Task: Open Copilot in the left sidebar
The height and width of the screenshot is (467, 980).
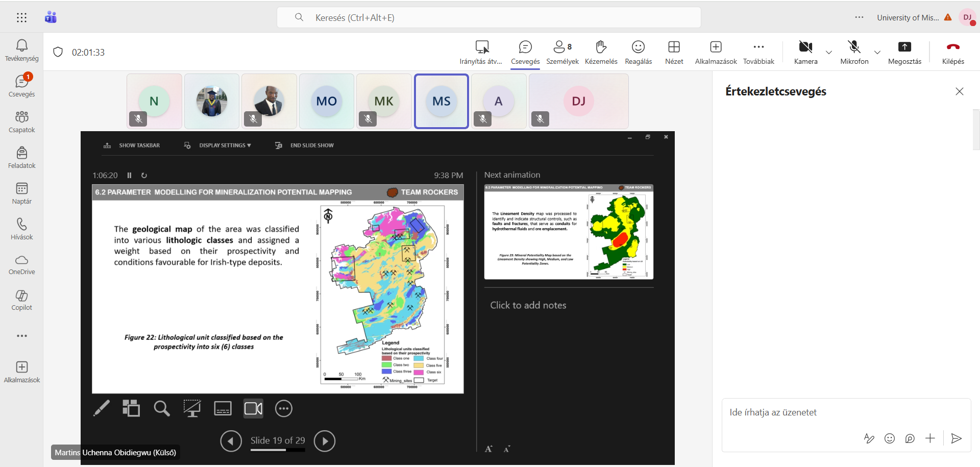Action: [21, 300]
